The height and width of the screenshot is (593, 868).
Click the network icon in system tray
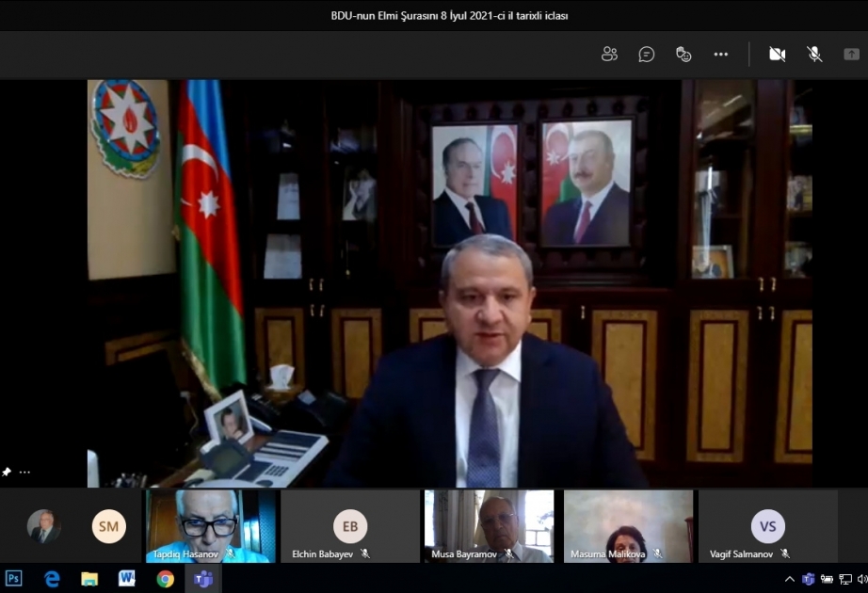click(845, 579)
